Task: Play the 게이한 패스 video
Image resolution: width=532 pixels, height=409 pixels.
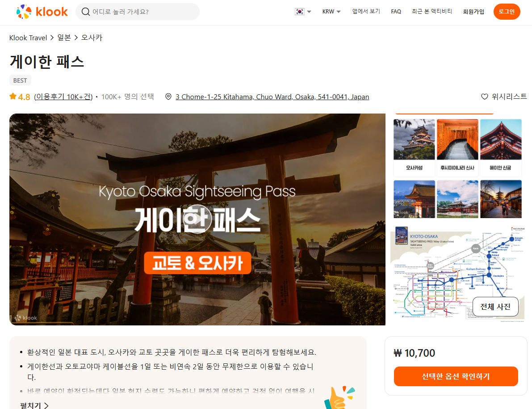Action: tap(197, 219)
